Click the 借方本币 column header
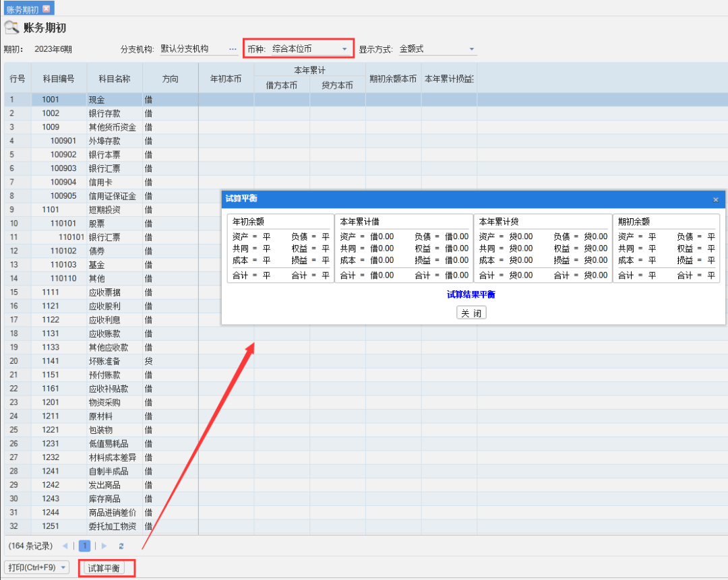Viewport: 728px width, 580px height. point(281,86)
